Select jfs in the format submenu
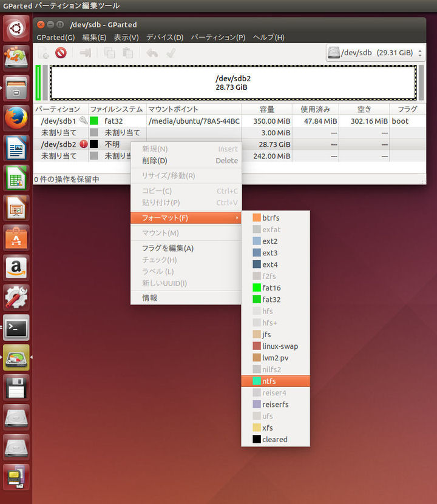Image resolution: width=437 pixels, height=504 pixels. pos(276,335)
